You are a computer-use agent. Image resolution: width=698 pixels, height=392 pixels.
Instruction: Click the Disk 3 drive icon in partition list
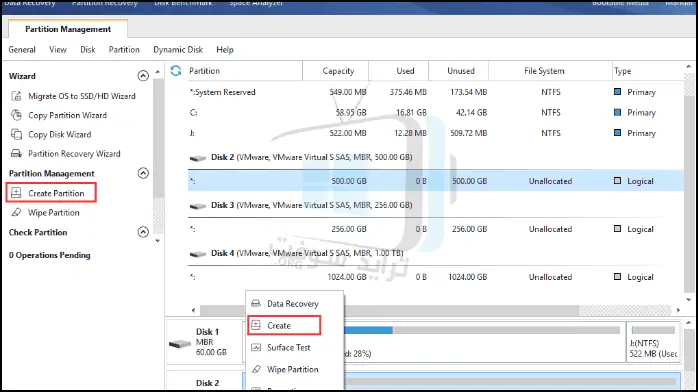198,206
